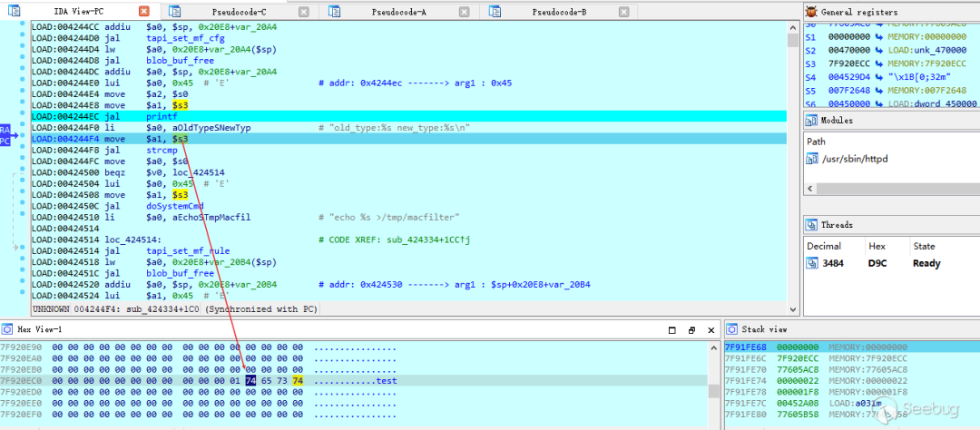Image resolution: width=980 pixels, height=430 pixels.
Task: Open the Pseudocode-A tab
Action: tap(398, 11)
